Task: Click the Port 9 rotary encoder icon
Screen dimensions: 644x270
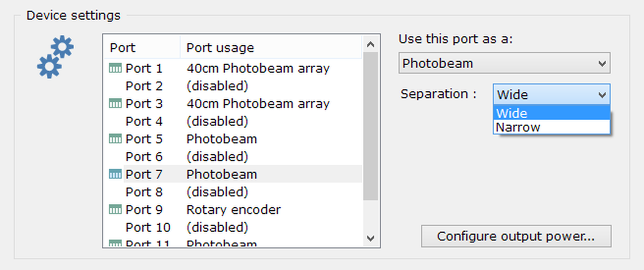Action: (x=115, y=210)
